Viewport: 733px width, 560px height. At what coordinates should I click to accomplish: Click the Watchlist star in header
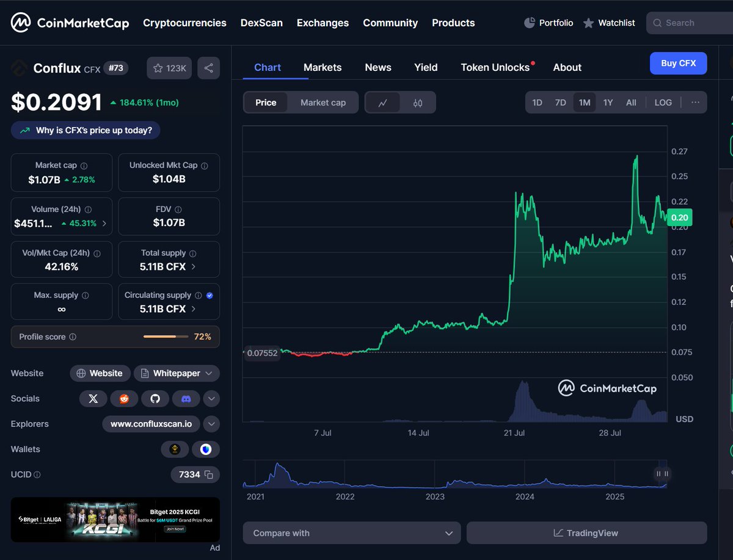click(588, 23)
